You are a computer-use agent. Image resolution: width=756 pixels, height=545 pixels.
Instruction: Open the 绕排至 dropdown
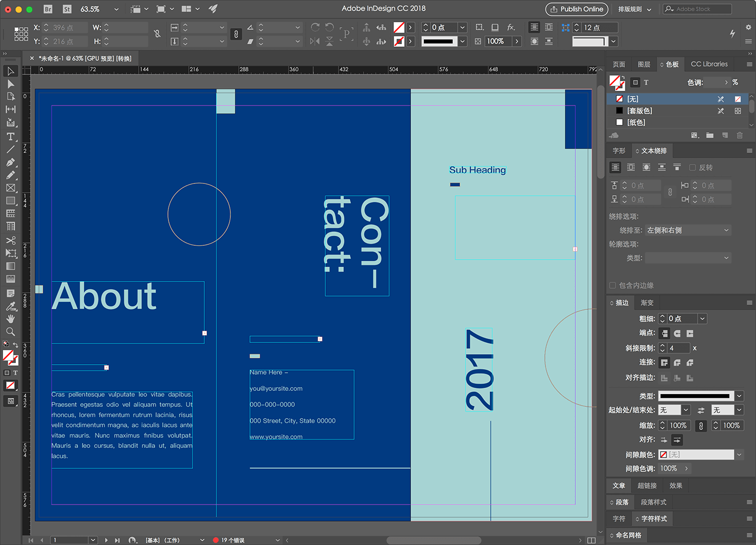pyautogui.click(x=688, y=230)
